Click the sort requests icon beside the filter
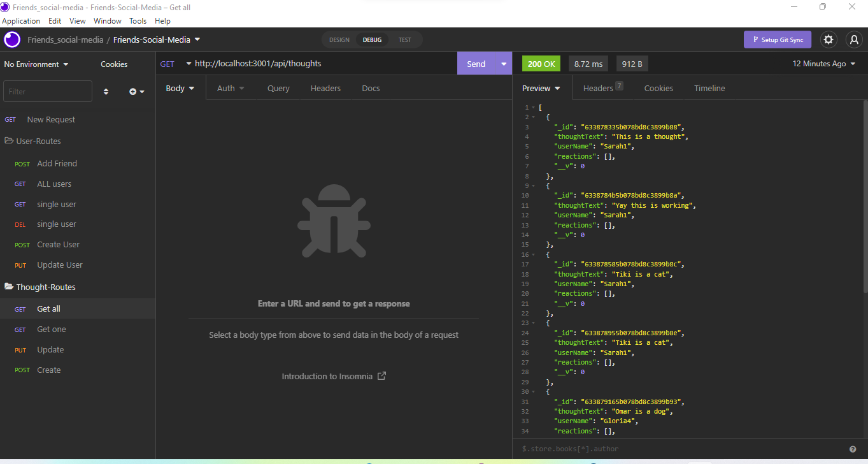The width and height of the screenshot is (868, 464). (x=106, y=91)
